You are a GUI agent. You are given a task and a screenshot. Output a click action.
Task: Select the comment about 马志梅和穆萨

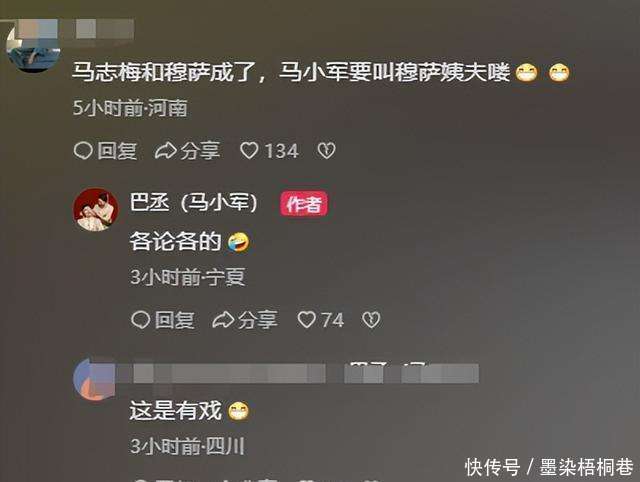pos(320,73)
